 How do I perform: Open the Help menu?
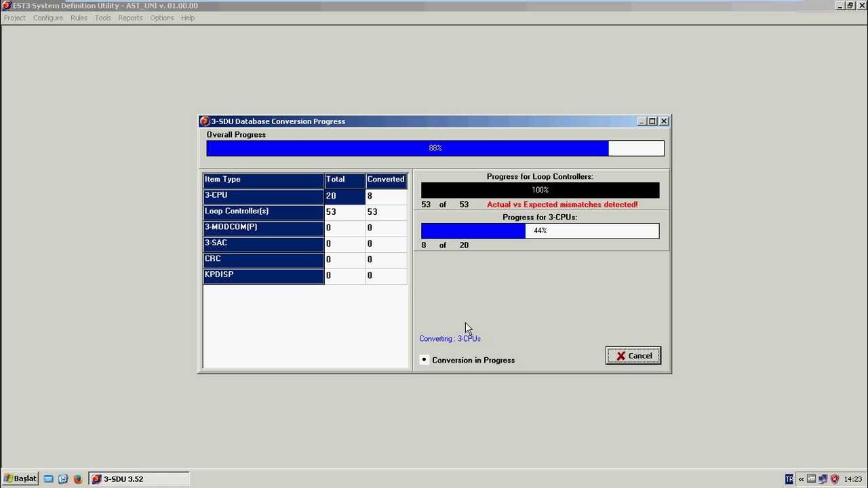[x=188, y=18]
